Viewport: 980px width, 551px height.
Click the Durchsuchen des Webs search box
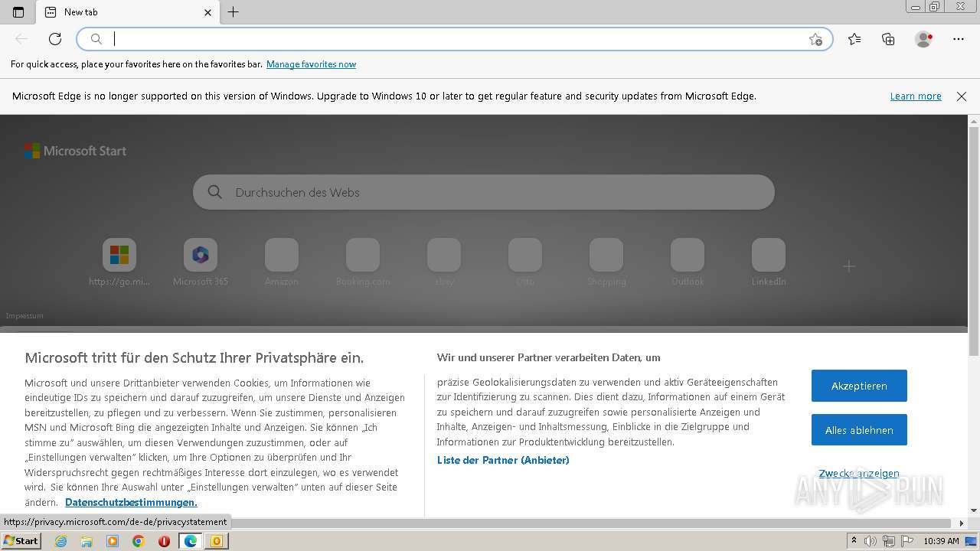point(484,192)
